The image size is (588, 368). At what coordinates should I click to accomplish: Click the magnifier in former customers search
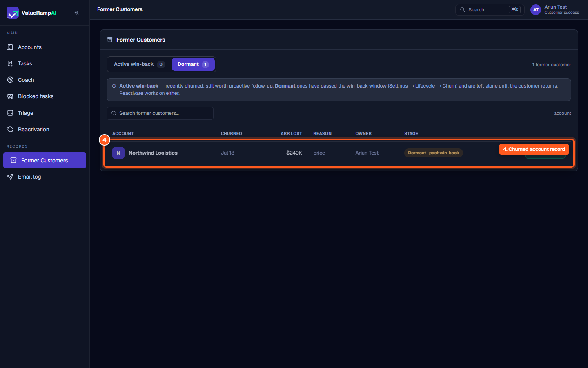tap(114, 113)
